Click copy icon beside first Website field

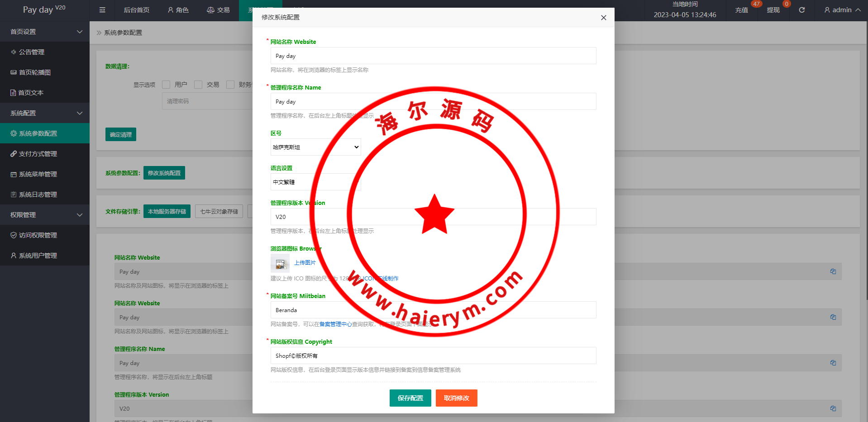pyautogui.click(x=833, y=271)
